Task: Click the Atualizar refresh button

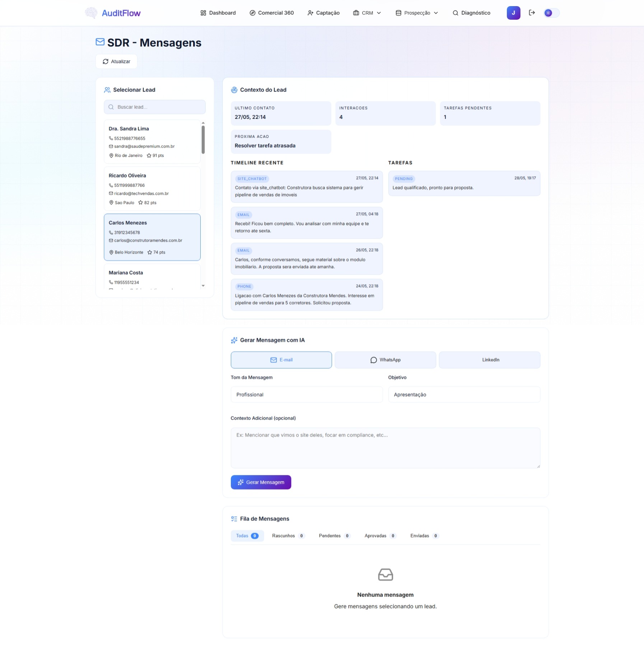Action: [116, 61]
